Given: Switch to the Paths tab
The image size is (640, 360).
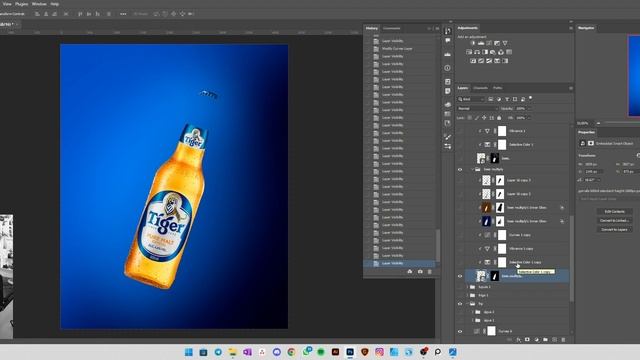Looking at the screenshot, I should (x=497, y=88).
